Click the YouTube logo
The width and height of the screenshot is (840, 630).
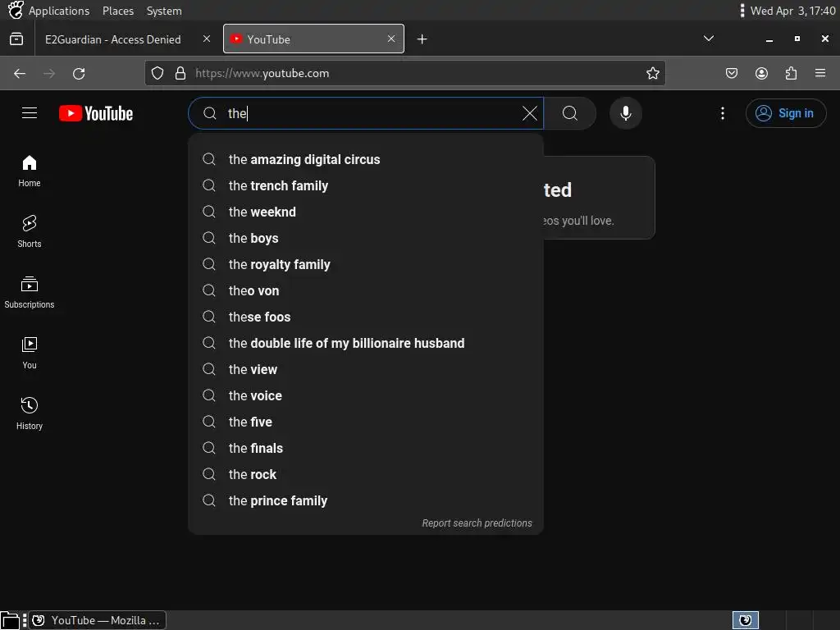point(96,113)
